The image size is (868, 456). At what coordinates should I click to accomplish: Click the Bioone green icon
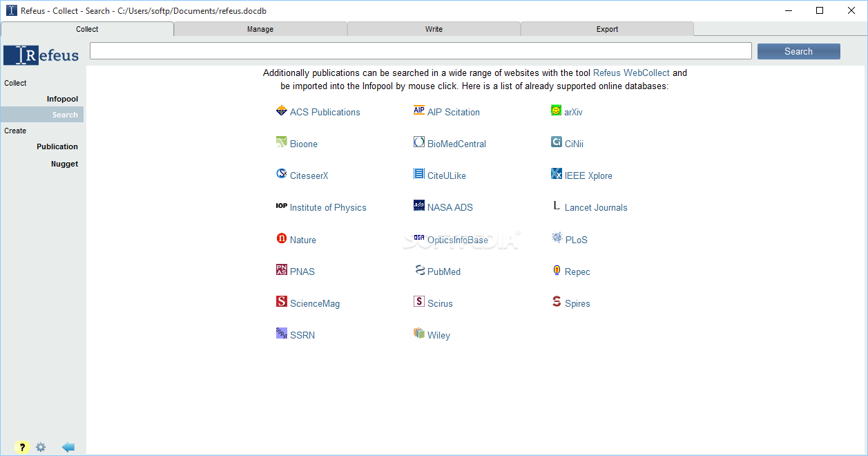pyautogui.click(x=281, y=142)
